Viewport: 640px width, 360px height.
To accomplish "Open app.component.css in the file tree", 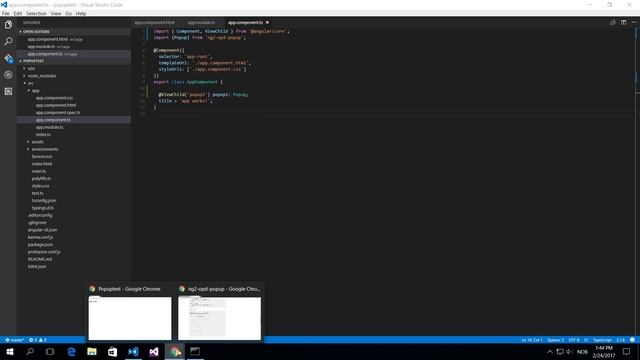I will [54, 98].
